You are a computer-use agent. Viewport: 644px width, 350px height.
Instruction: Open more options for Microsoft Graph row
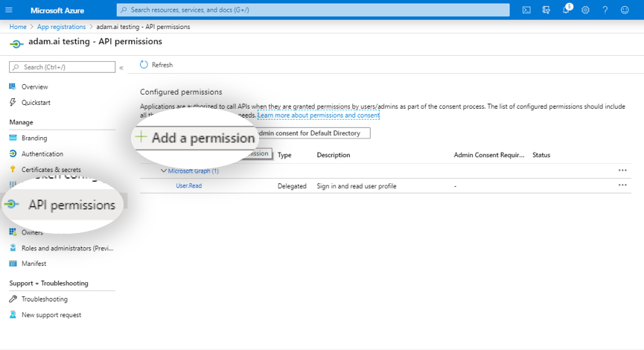coord(622,170)
